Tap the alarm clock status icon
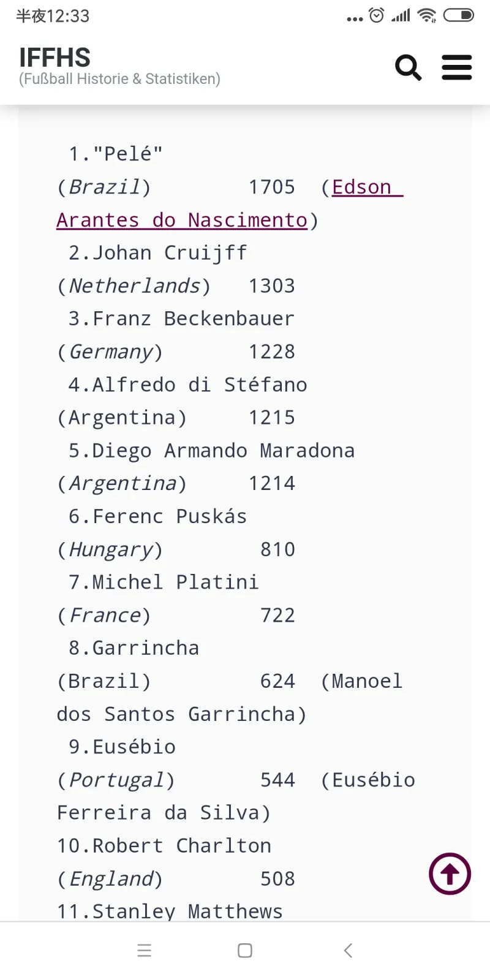 (x=377, y=15)
